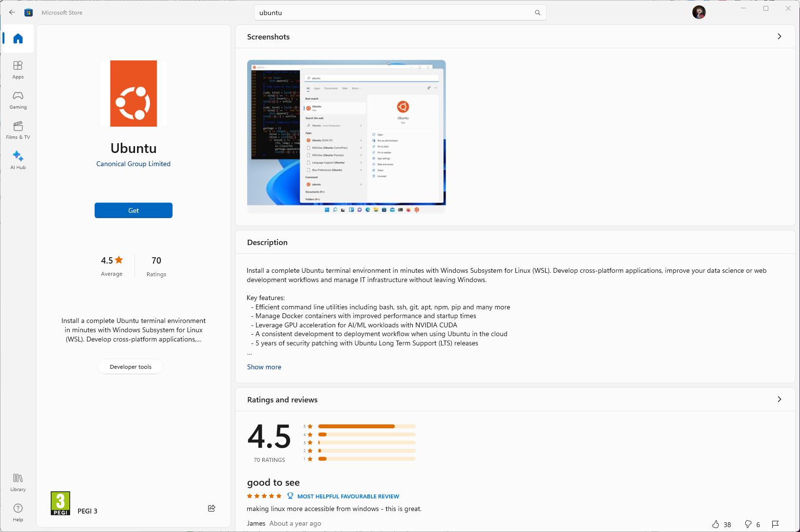The height and width of the screenshot is (532, 800).
Task: Get the Ubuntu app
Action: pyautogui.click(x=134, y=210)
